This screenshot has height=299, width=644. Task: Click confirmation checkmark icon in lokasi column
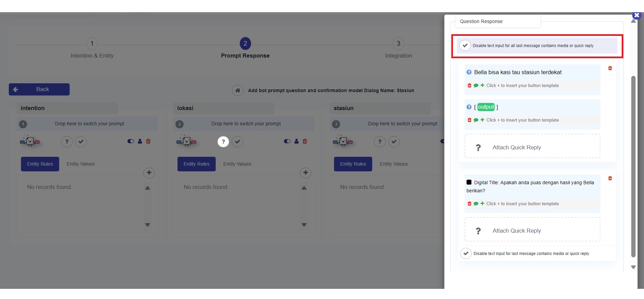click(238, 142)
